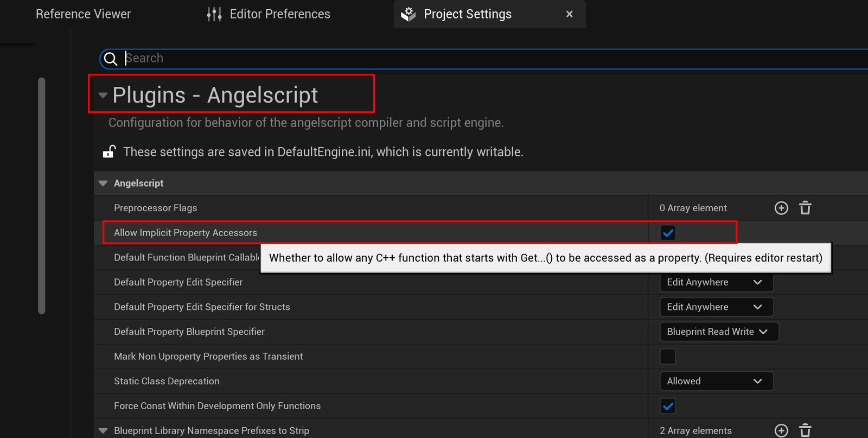This screenshot has height=438, width=868.
Task: Add element to Preprocessor Flags array
Action: (x=781, y=208)
